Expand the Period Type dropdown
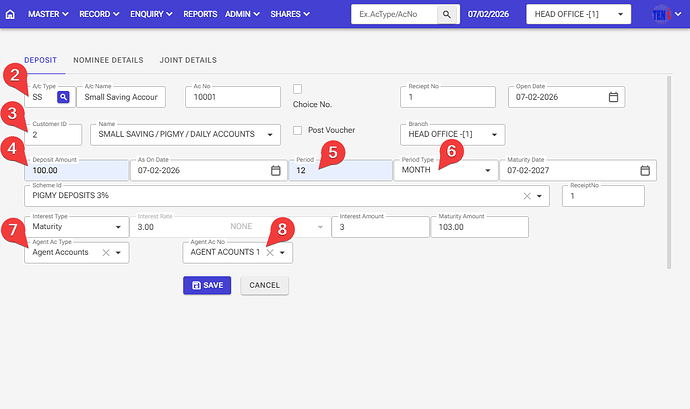 click(488, 171)
